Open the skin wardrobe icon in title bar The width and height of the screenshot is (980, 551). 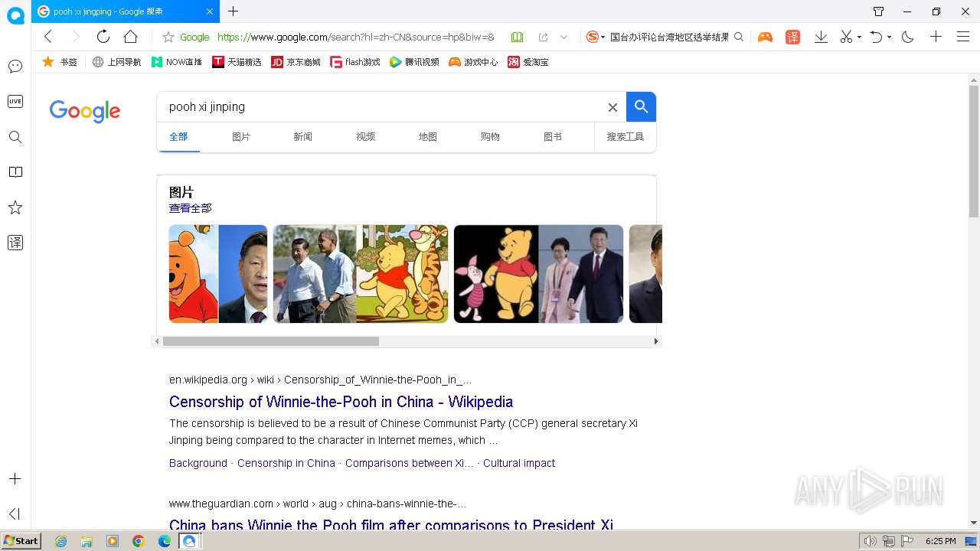(879, 11)
